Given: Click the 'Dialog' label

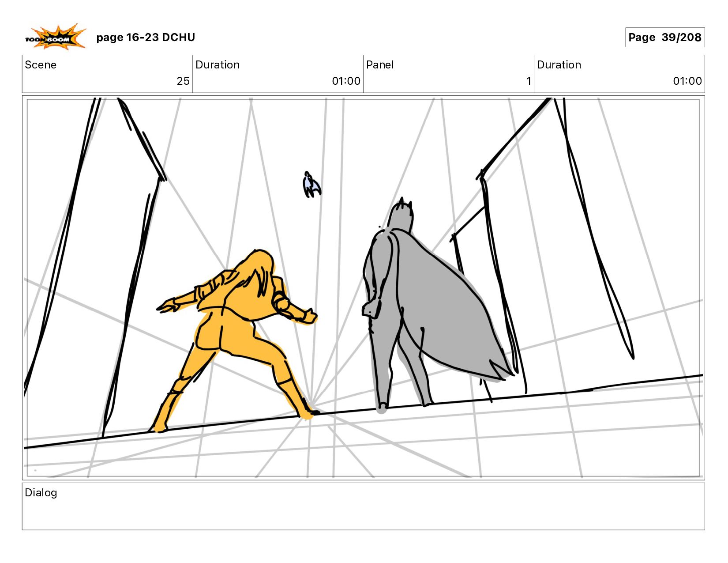Looking at the screenshot, I should coord(41,493).
